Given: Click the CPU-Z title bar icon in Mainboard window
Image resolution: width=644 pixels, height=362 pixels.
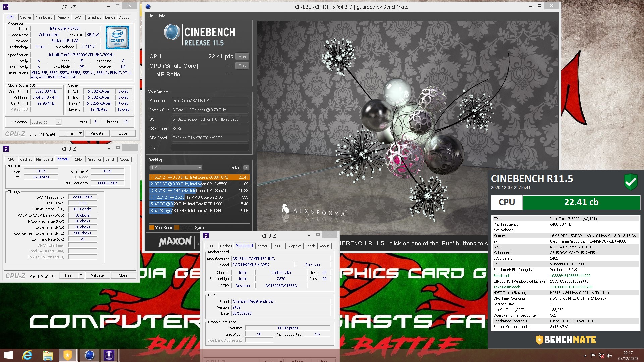Looking at the screenshot, I should click(x=206, y=236).
